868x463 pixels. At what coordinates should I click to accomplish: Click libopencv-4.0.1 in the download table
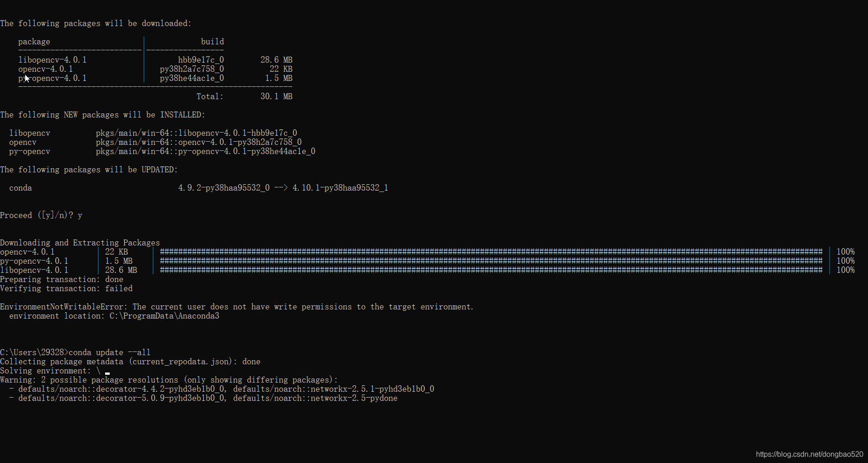pyautogui.click(x=53, y=60)
